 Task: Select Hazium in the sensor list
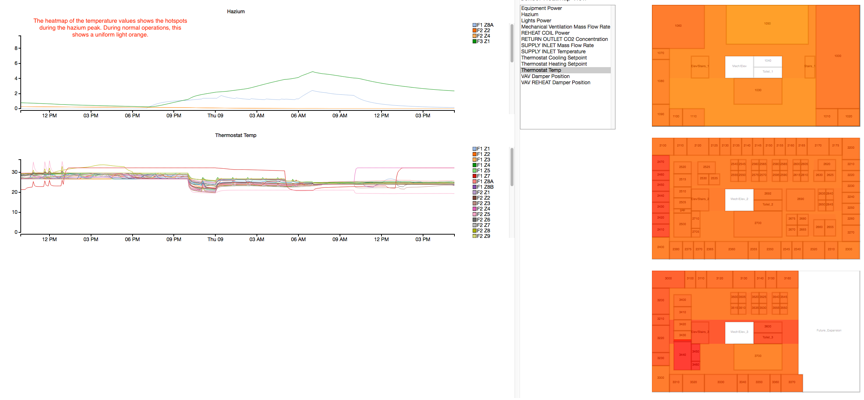pyautogui.click(x=530, y=14)
